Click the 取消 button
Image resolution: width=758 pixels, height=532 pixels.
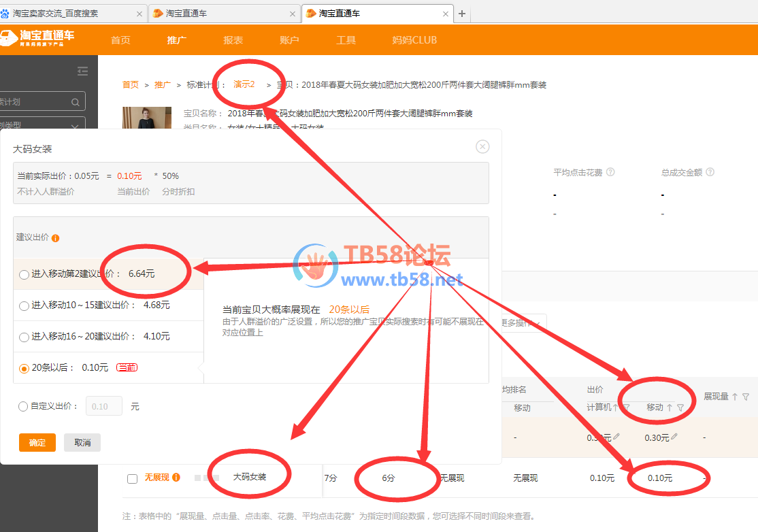pos(82,443)
